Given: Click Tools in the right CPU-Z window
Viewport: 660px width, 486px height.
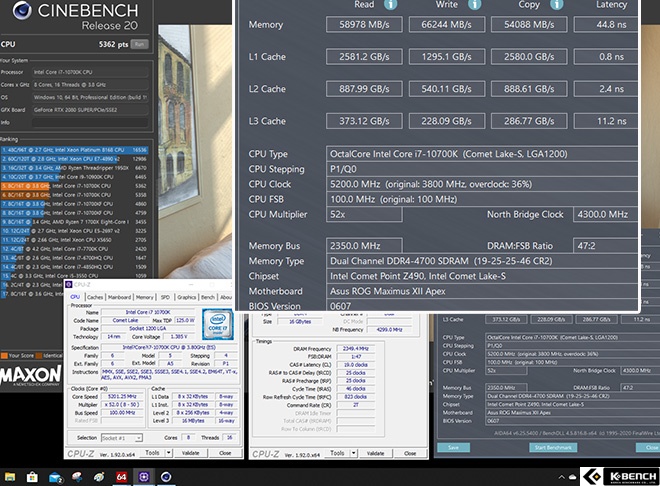Looking at the screenshot, I should click(x=338, y=453).
